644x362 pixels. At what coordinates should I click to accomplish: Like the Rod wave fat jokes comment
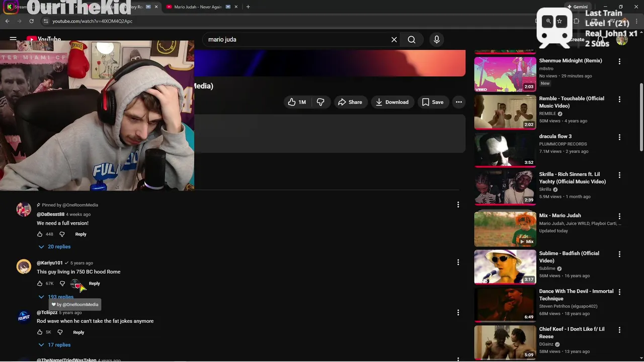click(40, 332)
